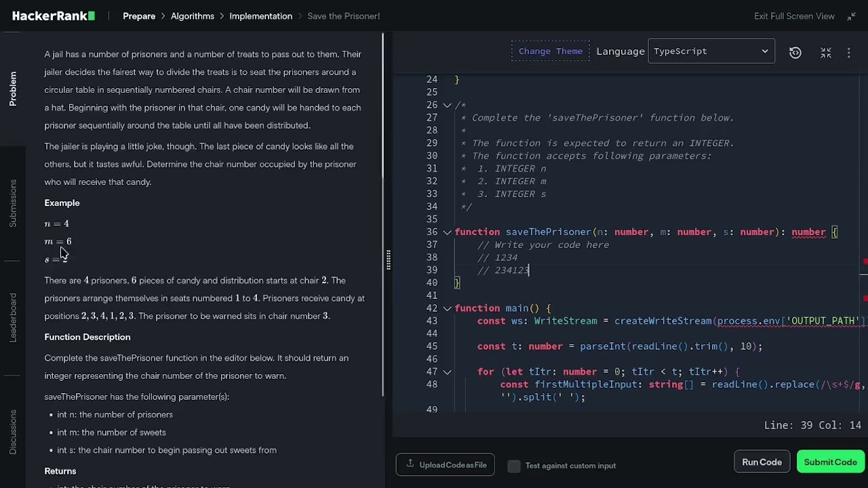The height and width of the screenshot is (488, 868).
Task: Open the Leaderboard side tab
Action: pyautogui.click(x=13, y=317)
